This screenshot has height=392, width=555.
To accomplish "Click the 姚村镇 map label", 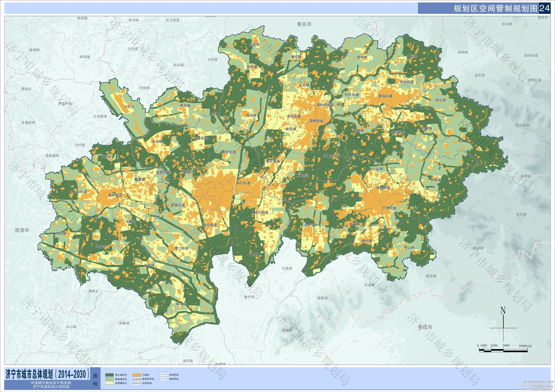I will [x=362, y=57].
